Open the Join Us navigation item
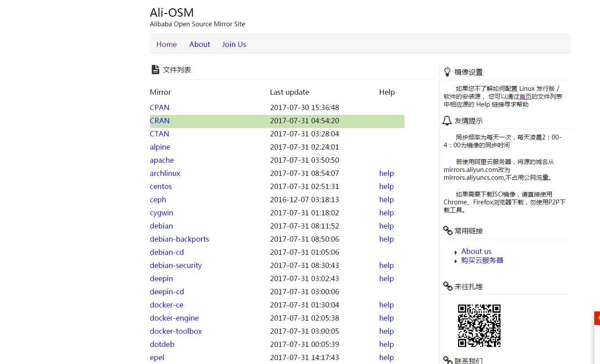600x364 pixels. [234, 44]
